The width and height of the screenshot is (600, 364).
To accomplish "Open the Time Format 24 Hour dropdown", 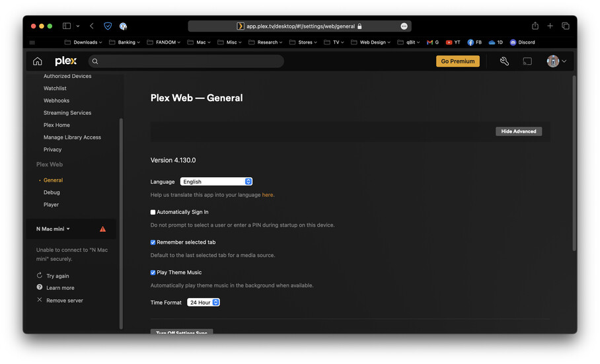I will tap(203, 303).
